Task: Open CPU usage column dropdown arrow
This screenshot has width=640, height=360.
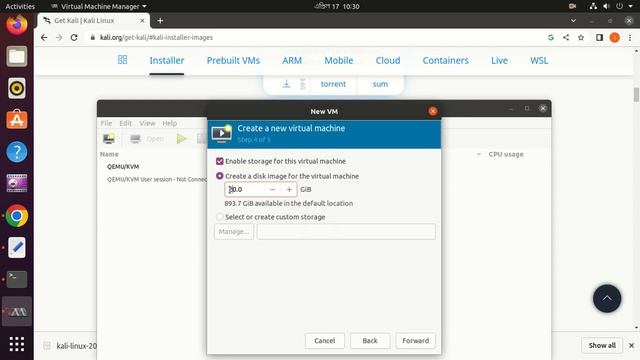Action: pyautogui.click(x=478, y=154)
